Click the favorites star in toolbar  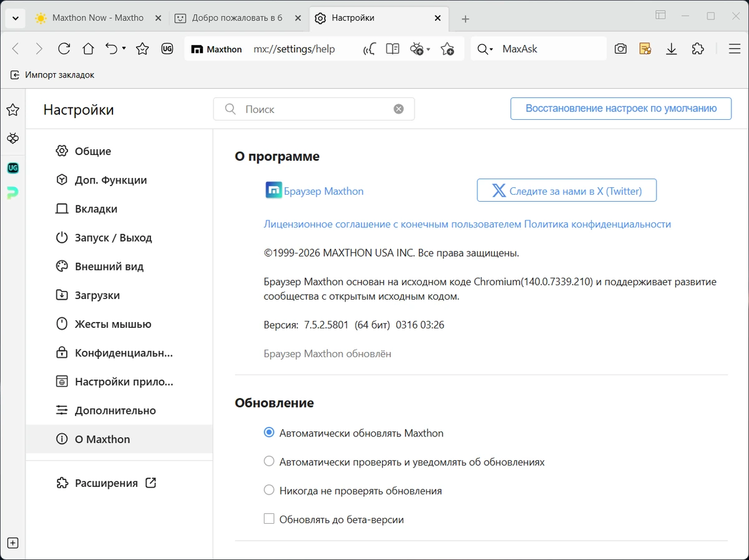tap(142, 49)
